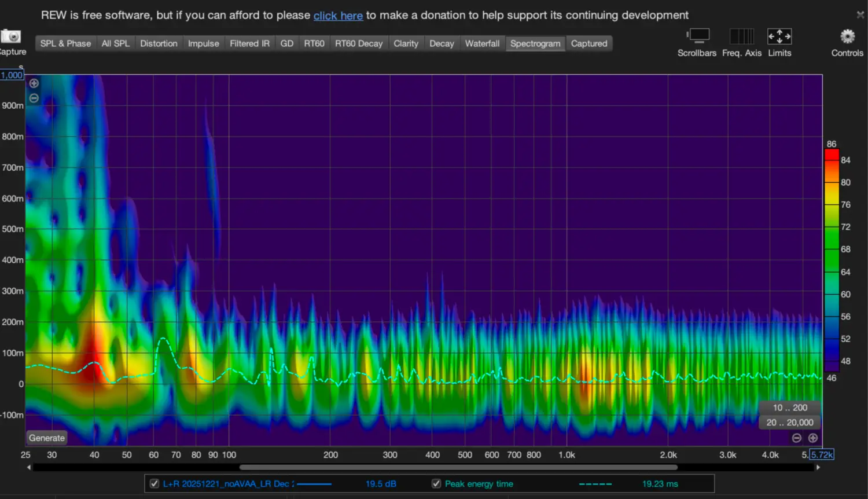This screenshot has height=499, width=868.
Task: Click vertical zoom in plus icon
Action: 34,83
